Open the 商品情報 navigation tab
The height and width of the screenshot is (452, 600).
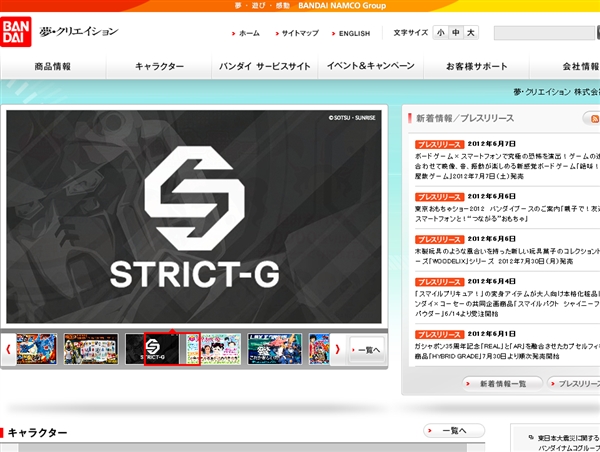53,66
